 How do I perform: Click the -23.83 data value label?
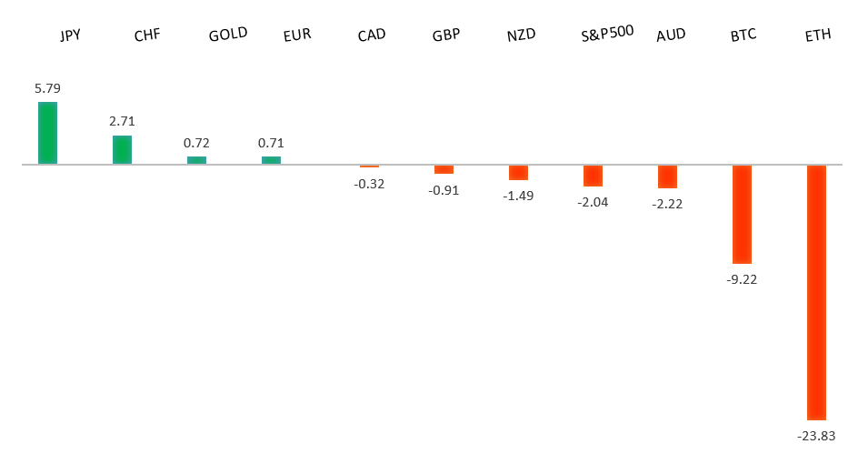pos(816,436)
